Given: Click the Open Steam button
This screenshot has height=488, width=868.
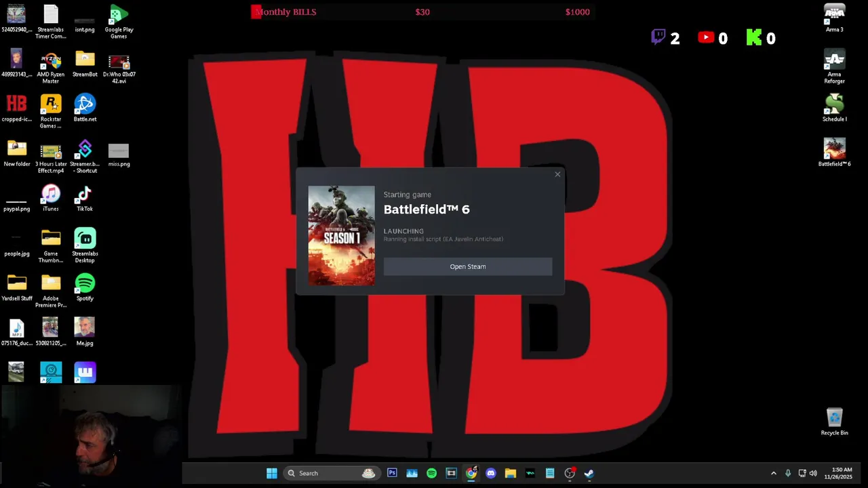Looking at the screenshot, I should (x=468, y=266).
